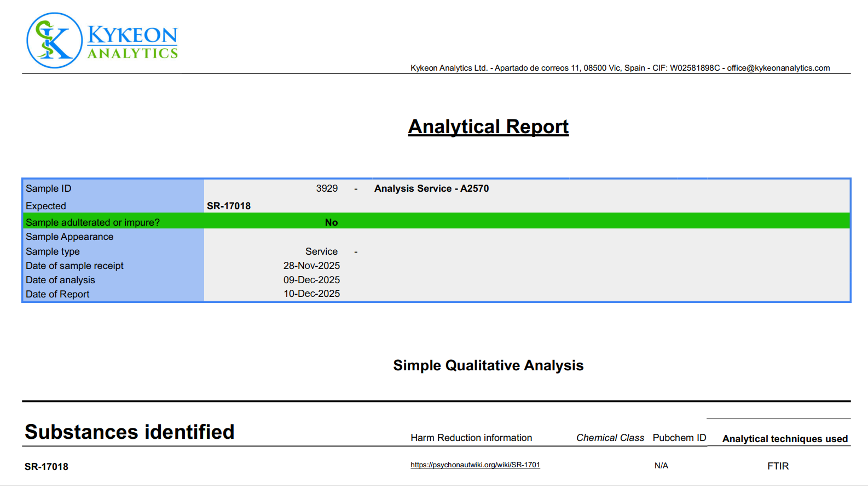Select the Analytical Report title
The width and height of the screenshot is (868, 487).
488,127
